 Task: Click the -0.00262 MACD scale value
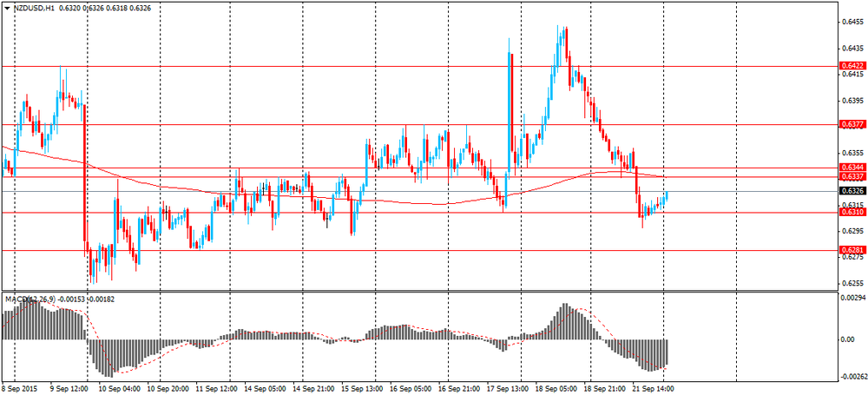[x=852, y=377]
